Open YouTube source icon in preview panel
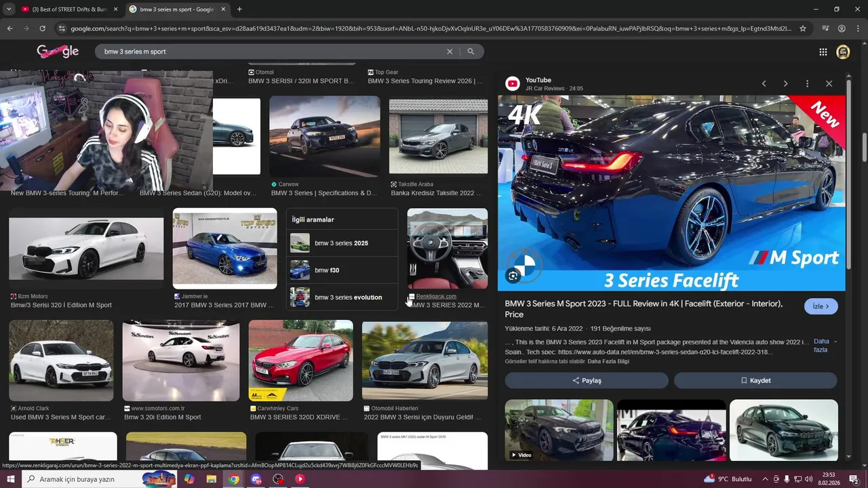Viewport: 868px width, 488px height. pyautogui.click(x=513, y=84)
